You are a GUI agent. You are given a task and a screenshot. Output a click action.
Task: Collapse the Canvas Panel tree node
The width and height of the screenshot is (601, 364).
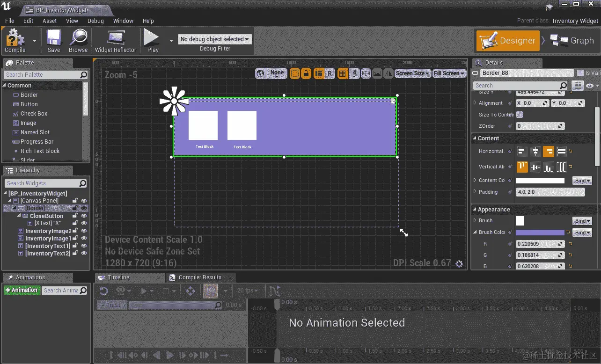(x=10, y=201)
